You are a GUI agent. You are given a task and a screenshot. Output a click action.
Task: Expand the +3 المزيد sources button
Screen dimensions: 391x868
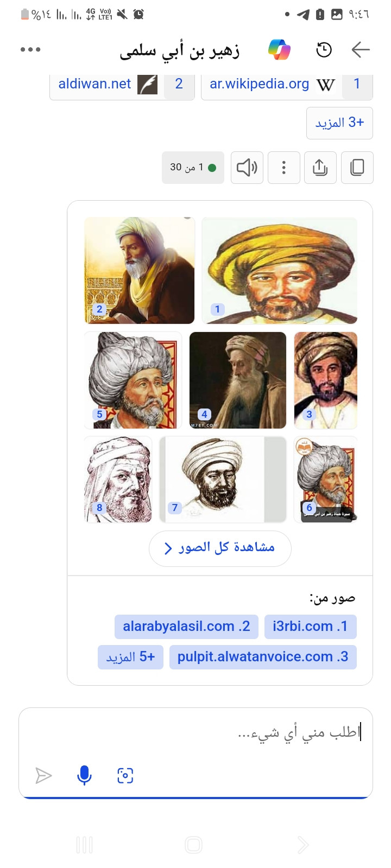point(339,123)
